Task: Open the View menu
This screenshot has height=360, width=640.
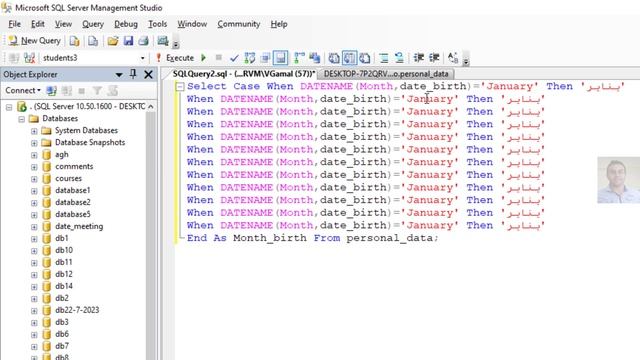Action: (x=64, y=24)
